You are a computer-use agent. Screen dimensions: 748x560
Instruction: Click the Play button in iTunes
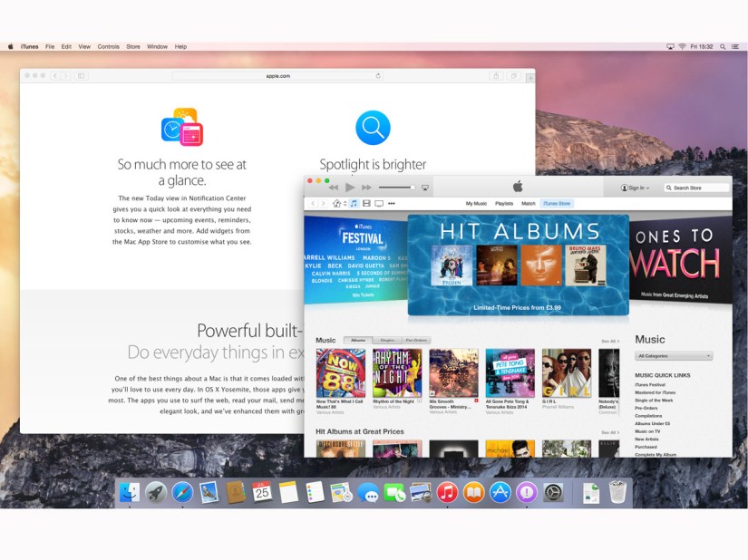click(350, 188)
